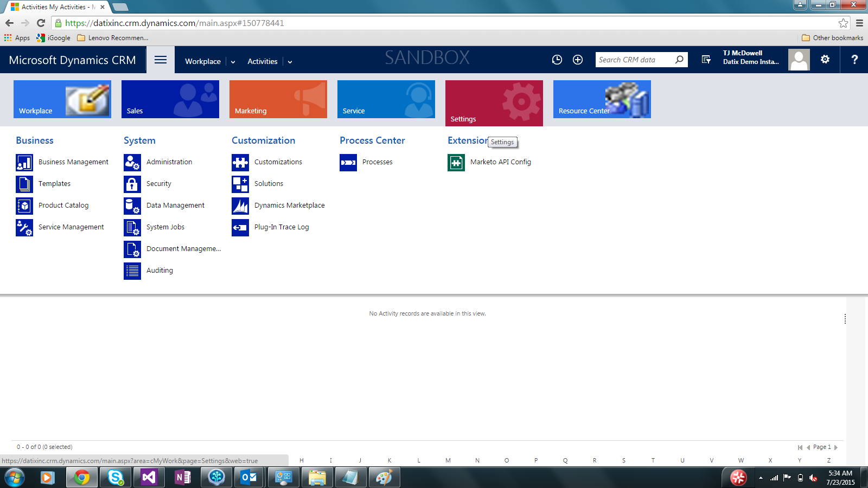Select the Marketing area tile

coord(278,99)
